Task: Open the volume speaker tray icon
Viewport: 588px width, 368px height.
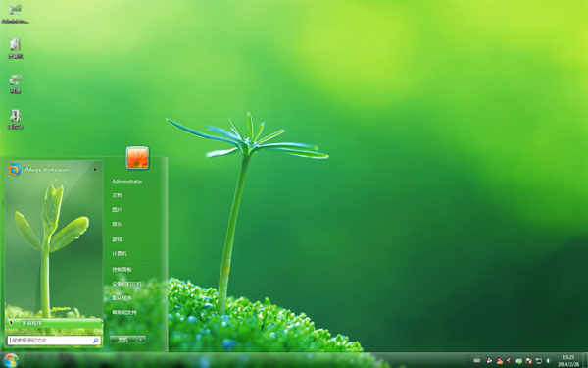Action: 548,361
